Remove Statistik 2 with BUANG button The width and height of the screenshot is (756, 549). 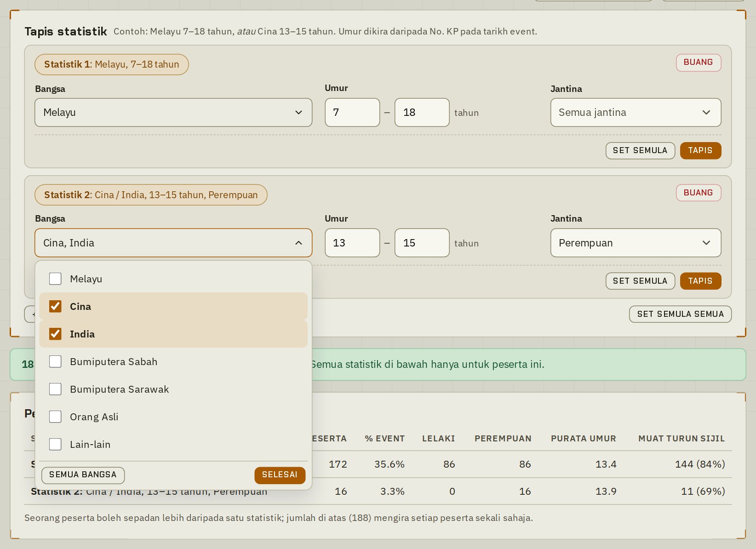click(x=698, y=193)
